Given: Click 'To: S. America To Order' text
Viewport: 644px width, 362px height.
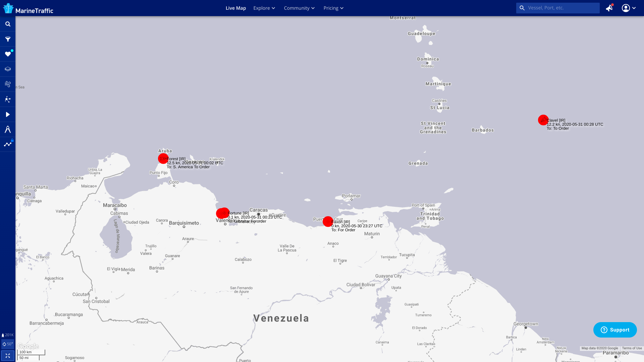Looking at the screenshot, I should (188, 167).
